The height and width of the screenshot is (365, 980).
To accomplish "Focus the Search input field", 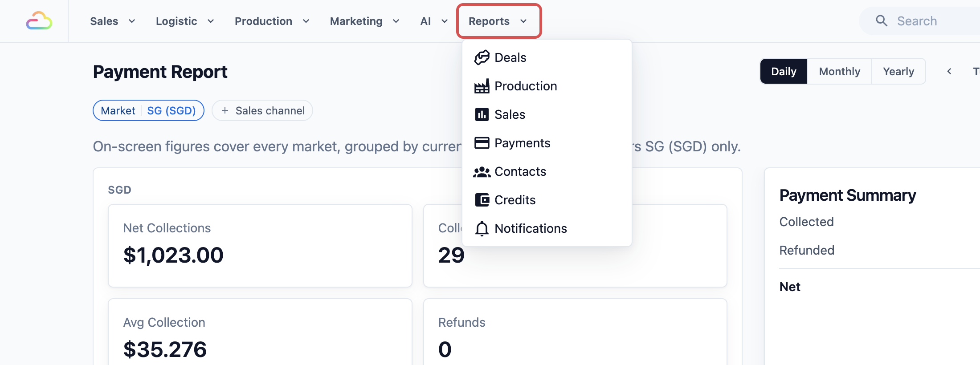I will pos(919,21).
